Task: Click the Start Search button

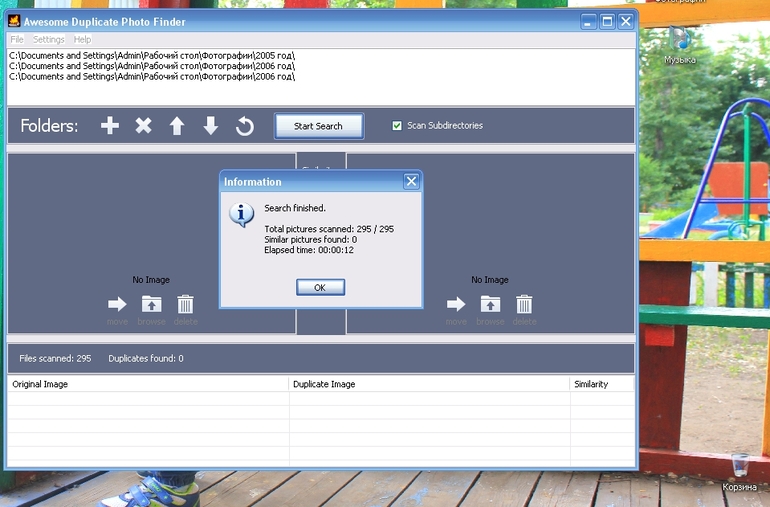Action: coord(318,126)
